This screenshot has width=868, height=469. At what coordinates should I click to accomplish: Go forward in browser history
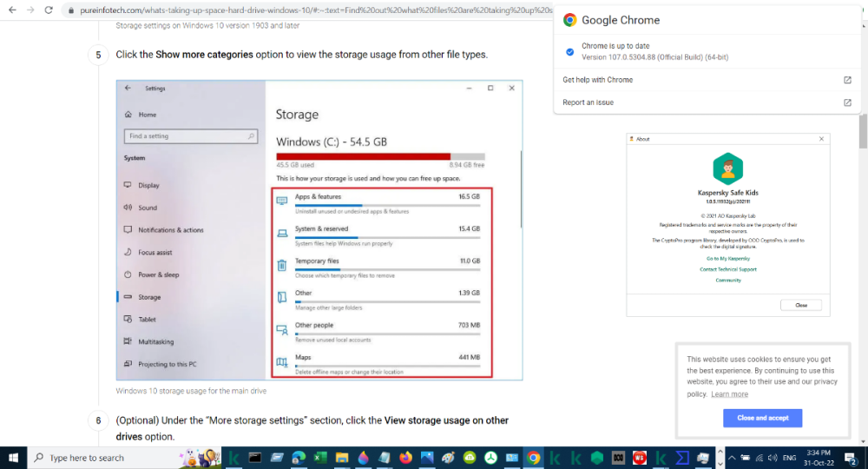tap(30, 10)
